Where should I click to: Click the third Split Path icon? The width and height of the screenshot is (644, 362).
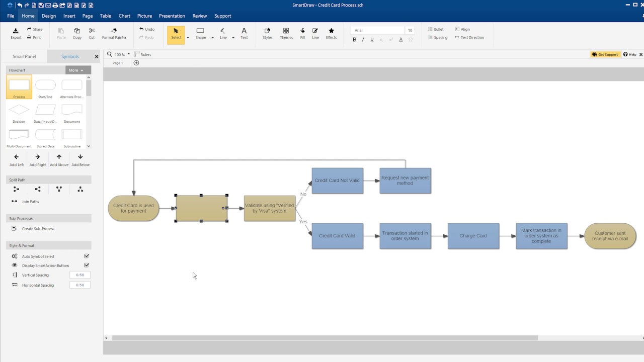click(59, 189)
